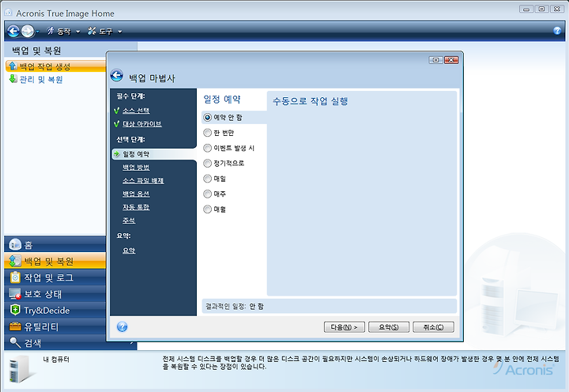Open the 주석 step link
569x392 pixels.
[129, 220]
